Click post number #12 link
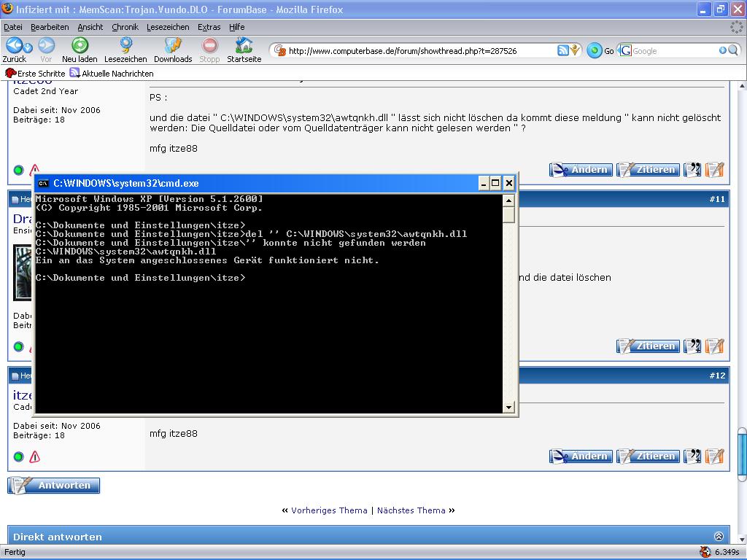The height and width of the screenshot is (560, 747). pos(717,376)
